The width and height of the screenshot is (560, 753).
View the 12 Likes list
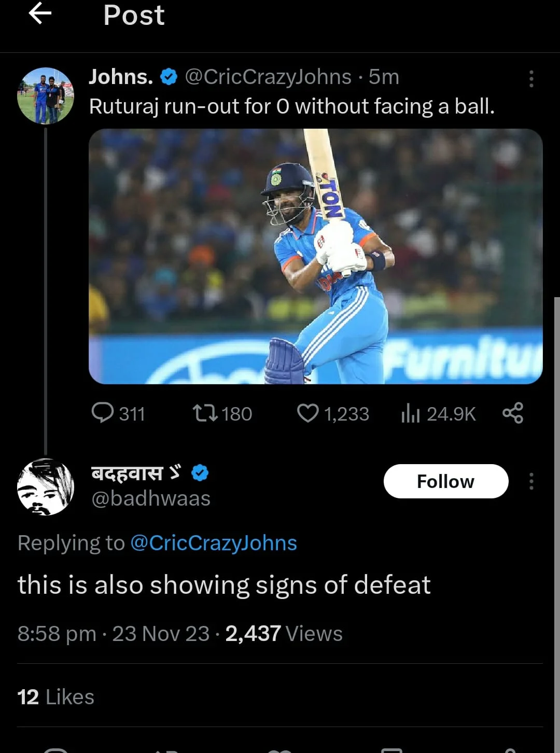point(56,697)
